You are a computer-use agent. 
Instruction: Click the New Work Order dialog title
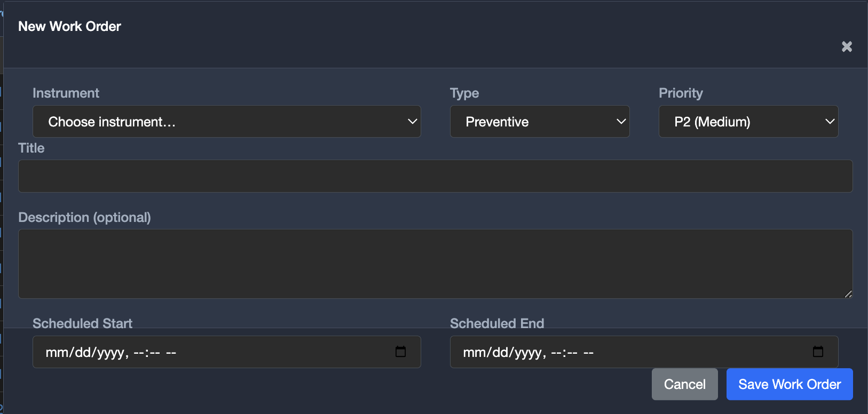(x=69, y=26)
